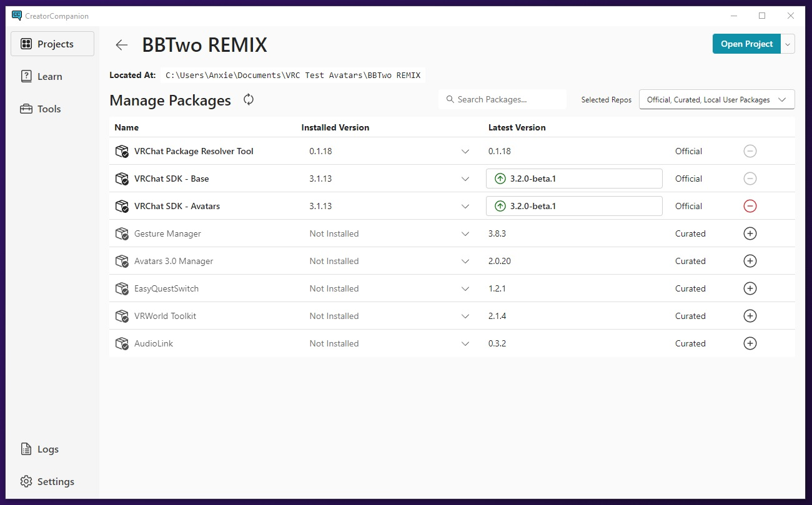The image size is (812, 505).
Task: Open the arrow beside Open Project
Action: click(x=788, y=44)
